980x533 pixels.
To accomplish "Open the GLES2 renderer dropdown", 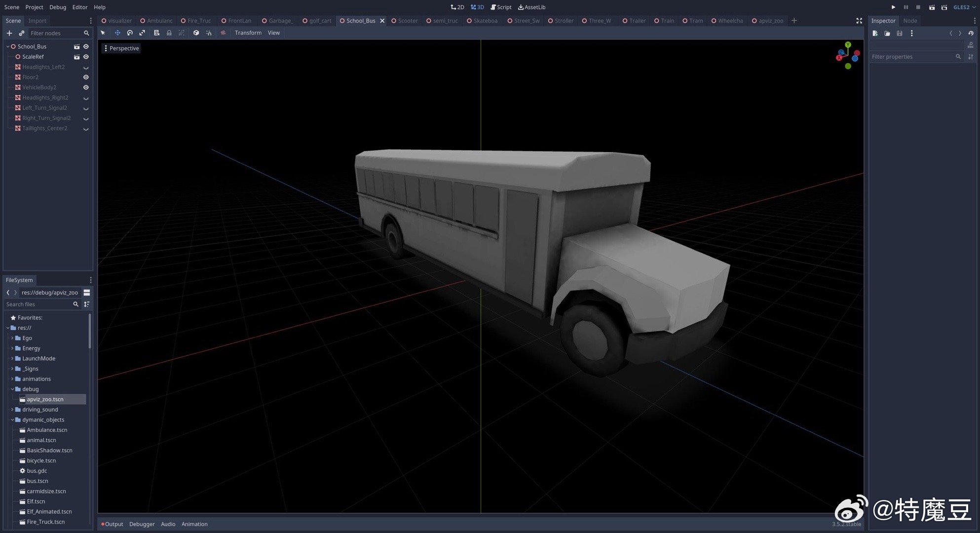I will pyautogui.click(x=964, y=7).
